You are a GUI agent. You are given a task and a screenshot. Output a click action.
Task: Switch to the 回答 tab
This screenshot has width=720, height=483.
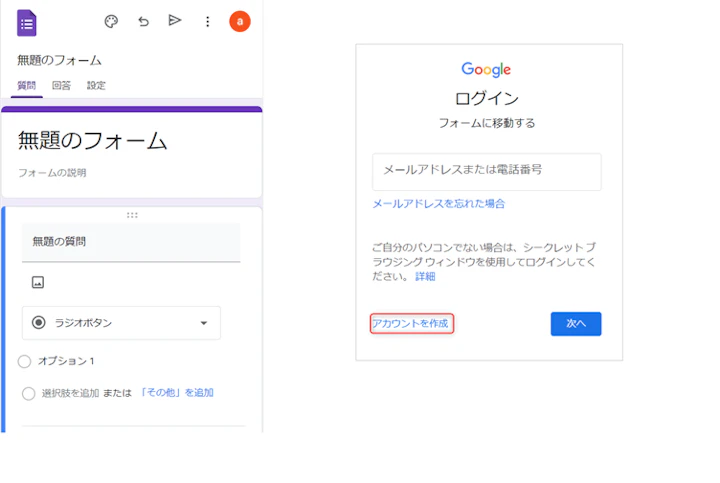pyautogui.click(x=61, y=86)
